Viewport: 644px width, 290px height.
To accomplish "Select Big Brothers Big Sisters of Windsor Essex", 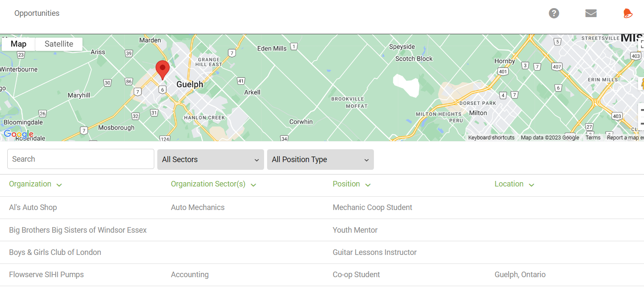I will click(78, 230).
